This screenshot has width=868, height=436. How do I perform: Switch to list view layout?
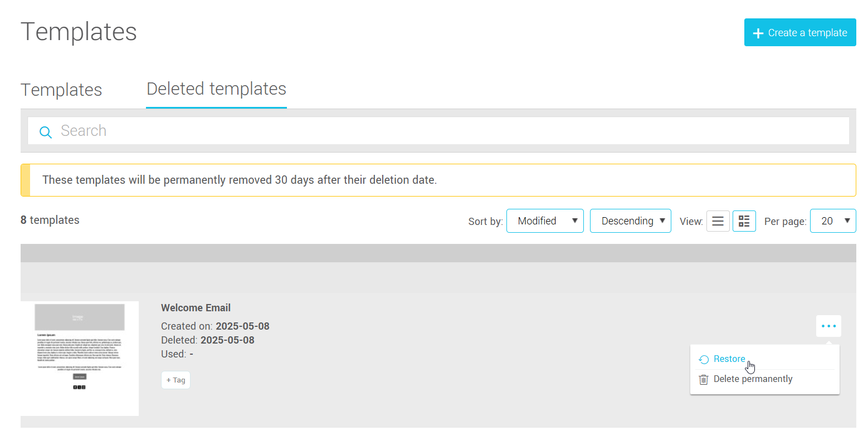[x=718, y=221]
